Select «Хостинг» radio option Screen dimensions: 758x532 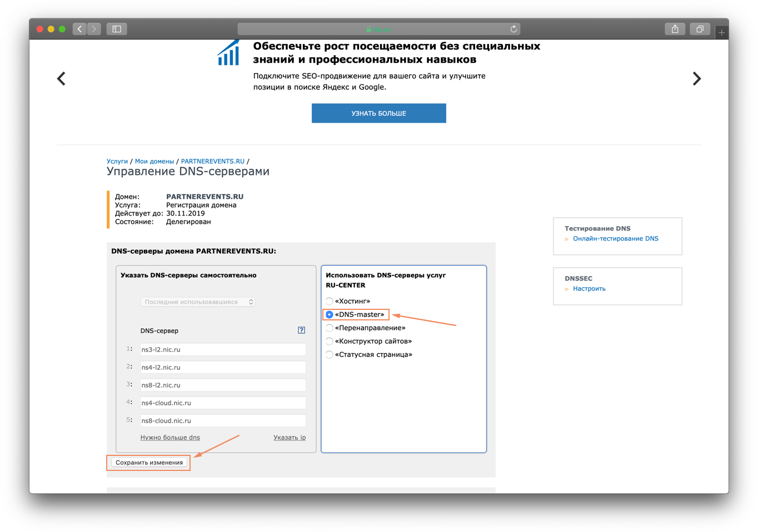[330, 301]
